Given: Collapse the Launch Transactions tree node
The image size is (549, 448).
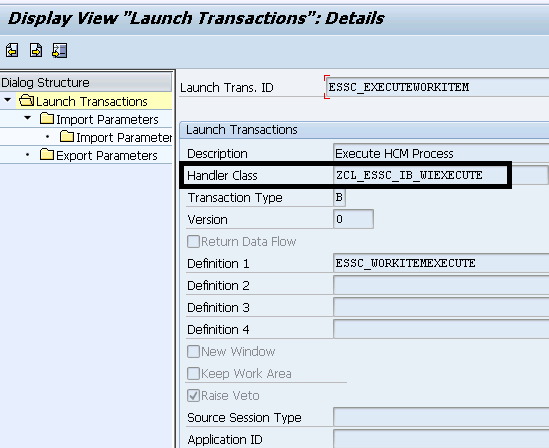Looking at the screenshot, I should pyautogui.click(x=8, y=100).
